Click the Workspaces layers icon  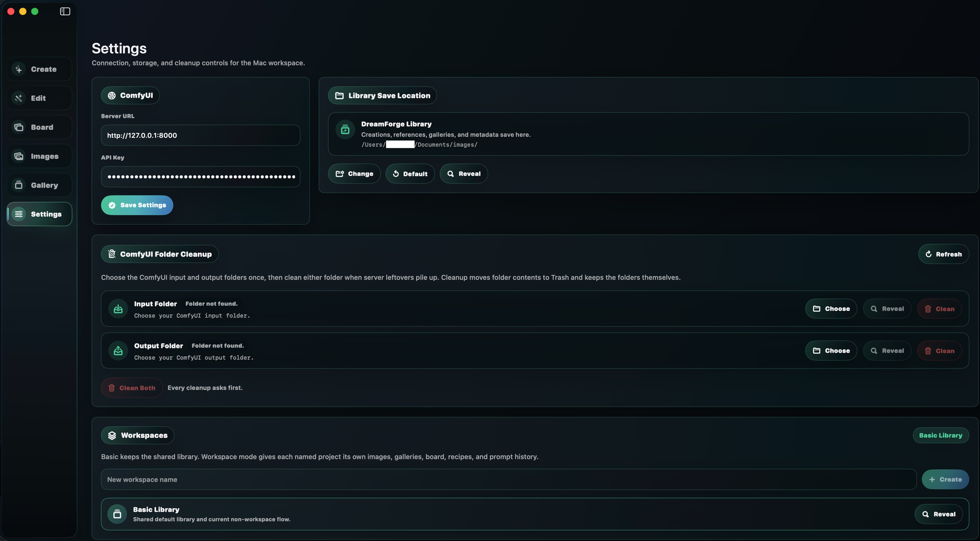pyautogui.click(x=112, y=435)
